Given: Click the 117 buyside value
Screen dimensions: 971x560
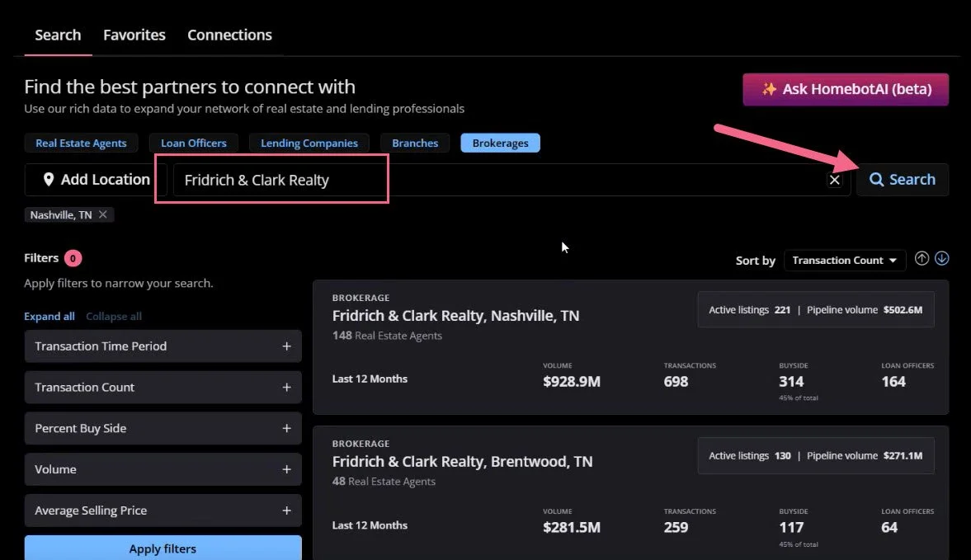Looking at the screenshot, I should pyautogui.click(x=791, y=527).
